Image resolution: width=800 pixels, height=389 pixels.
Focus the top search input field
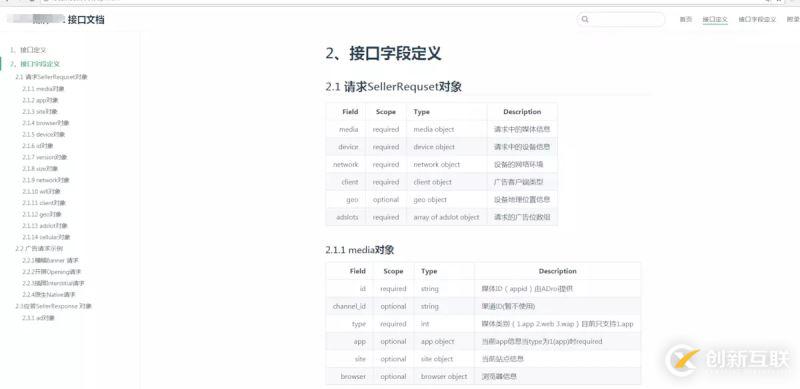tap(621, 19)
